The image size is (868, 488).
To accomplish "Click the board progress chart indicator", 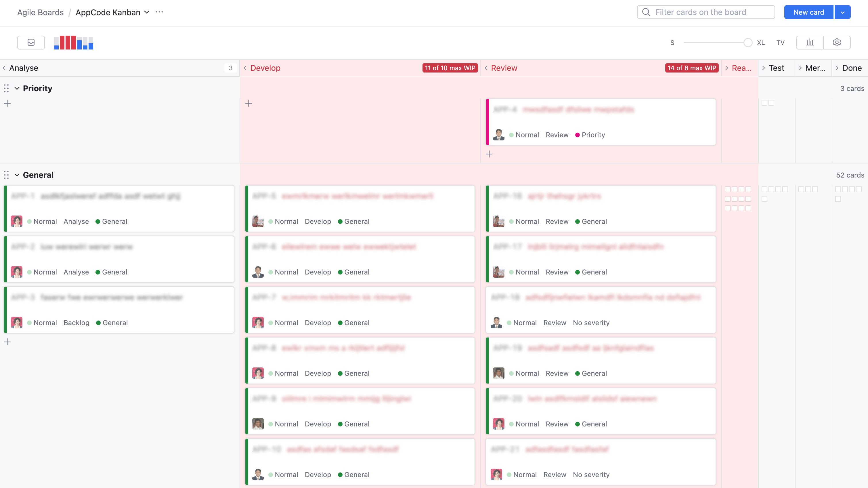I will coord(73,43).
